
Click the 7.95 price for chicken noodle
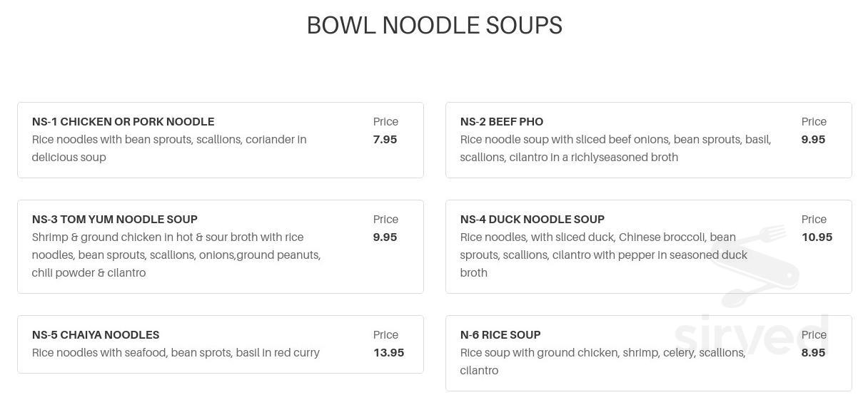point(385,140)
